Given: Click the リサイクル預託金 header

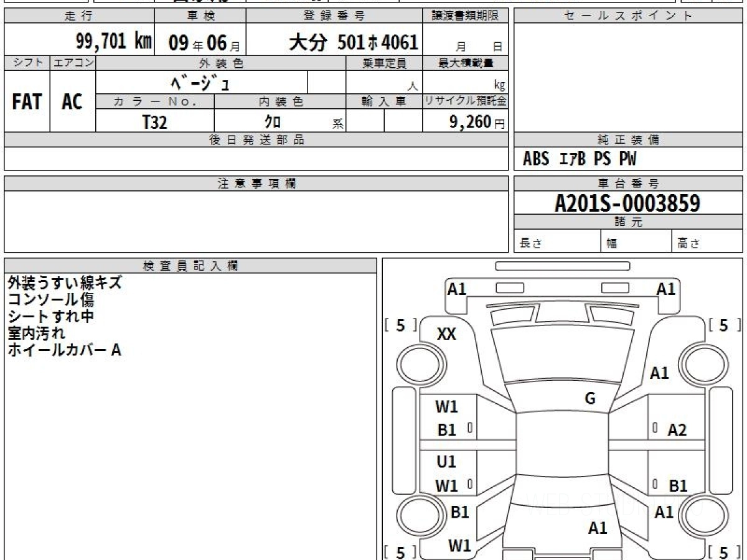Looking at the screenshot, I should (x=465, y=101).
